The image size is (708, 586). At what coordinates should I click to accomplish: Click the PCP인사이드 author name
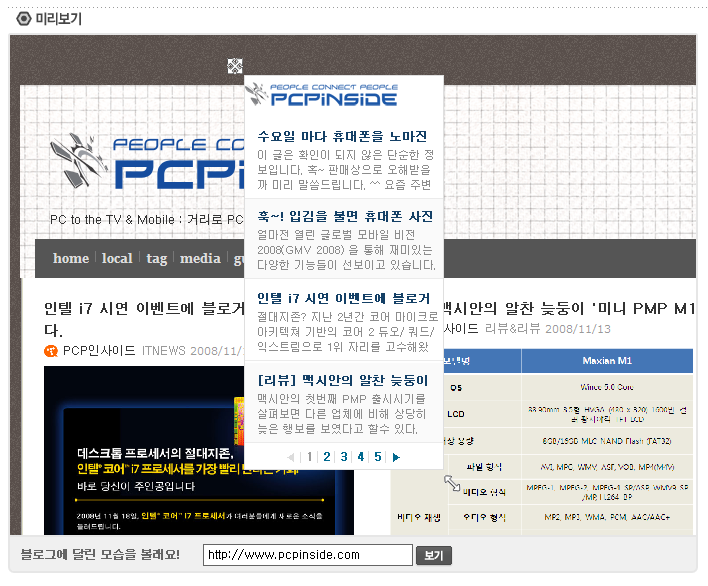(x=99, y=351)
